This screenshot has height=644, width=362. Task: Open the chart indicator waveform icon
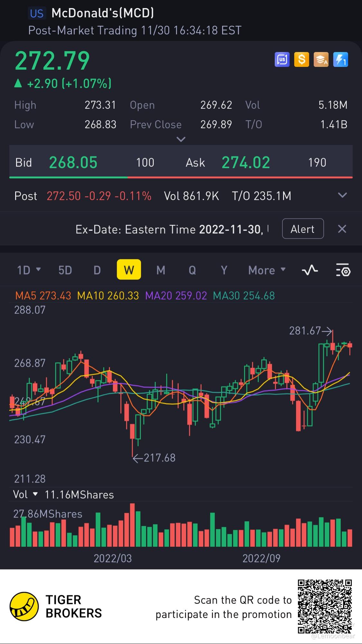click(310, 270)
